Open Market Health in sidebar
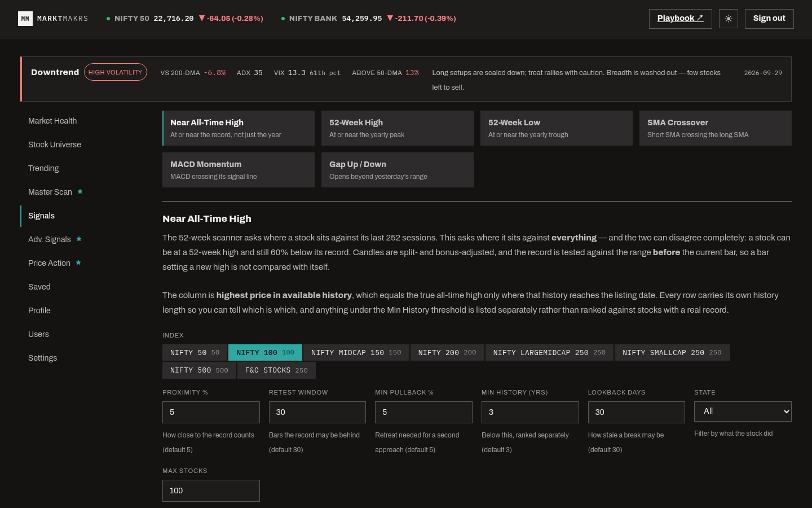Image resolution: width=812 pixels, height=508 pixels. (x=52, y=121)
